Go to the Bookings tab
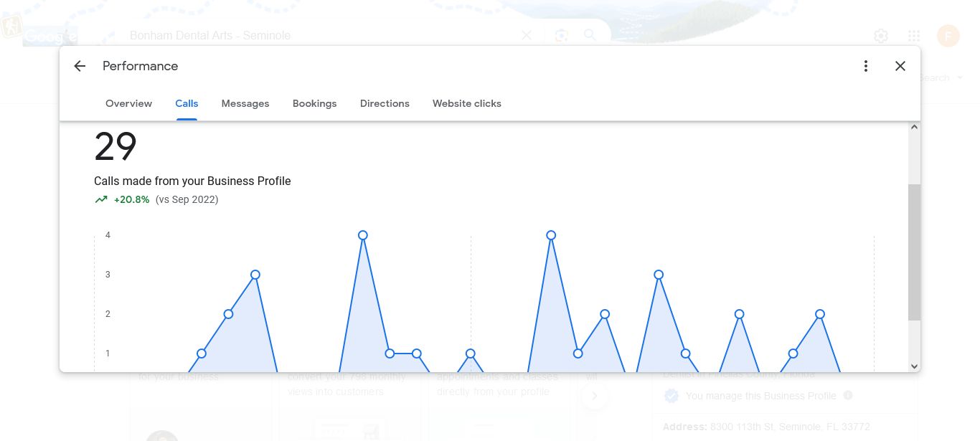The width and height of the screenshot is (980, 441). (314, 103)
